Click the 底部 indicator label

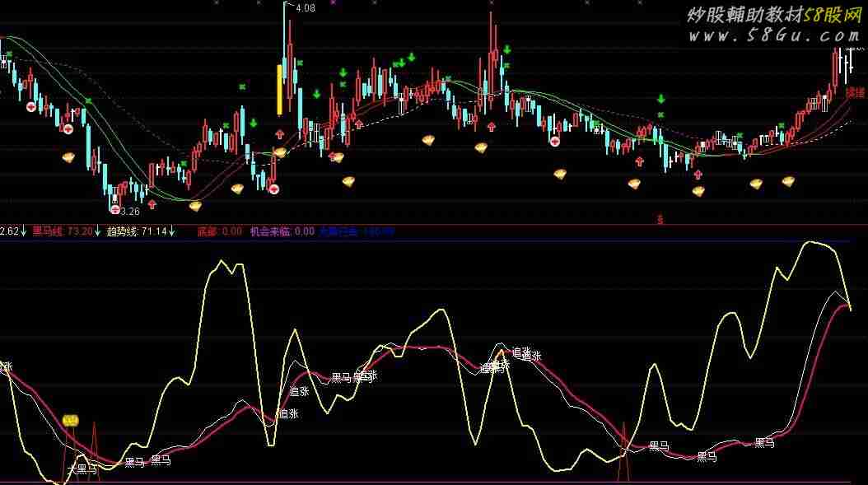207,232
